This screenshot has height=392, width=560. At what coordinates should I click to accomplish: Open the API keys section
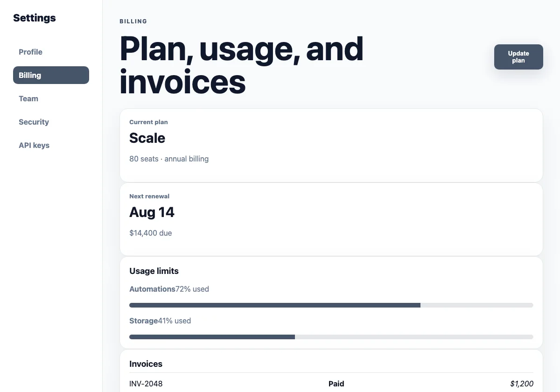(51, 145)
